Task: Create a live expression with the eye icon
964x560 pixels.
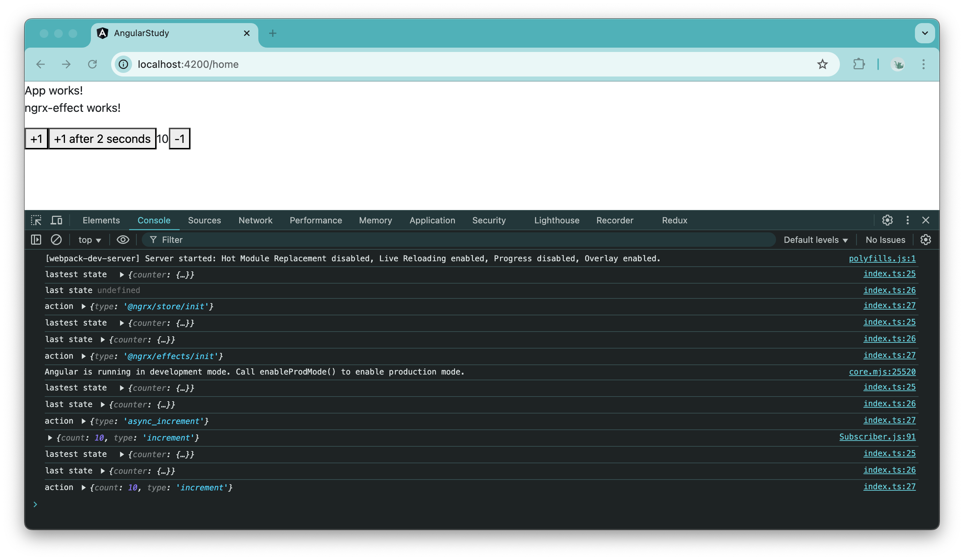Action: point(123,240)
